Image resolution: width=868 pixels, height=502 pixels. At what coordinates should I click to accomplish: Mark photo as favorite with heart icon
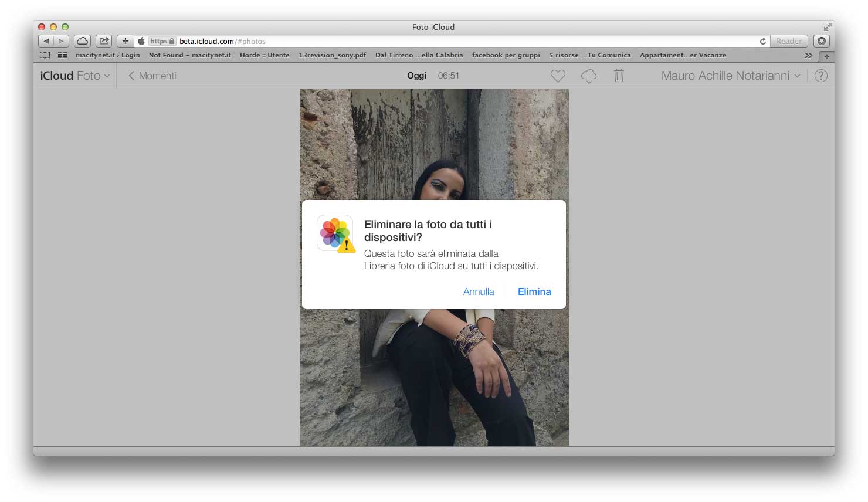(x=558, y=76)
